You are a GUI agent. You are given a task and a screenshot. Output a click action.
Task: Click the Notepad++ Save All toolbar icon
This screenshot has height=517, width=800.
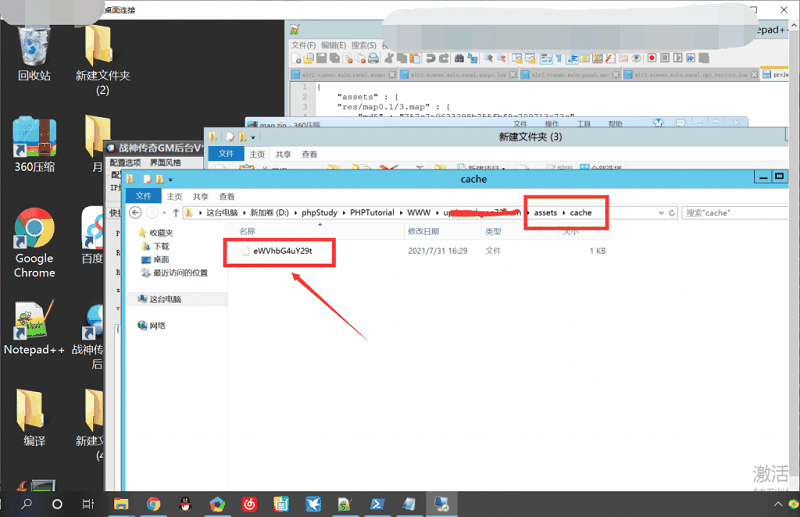[335, 59]
